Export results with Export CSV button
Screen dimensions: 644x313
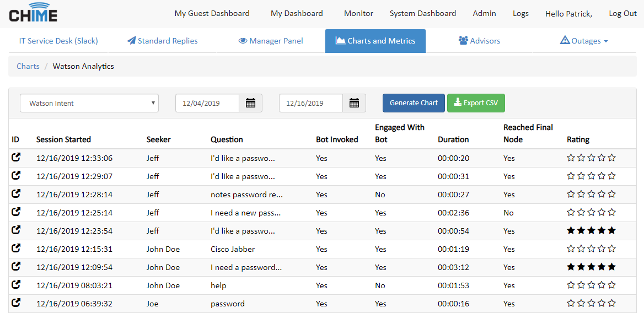(475, 103)
